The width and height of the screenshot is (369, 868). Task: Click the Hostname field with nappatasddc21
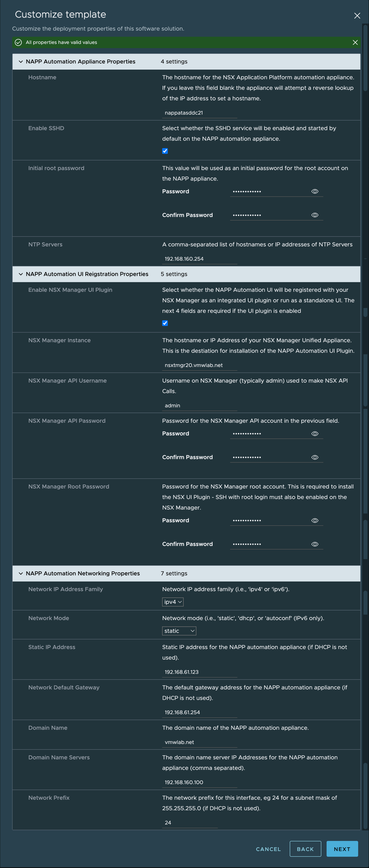[x=200, y=113]
